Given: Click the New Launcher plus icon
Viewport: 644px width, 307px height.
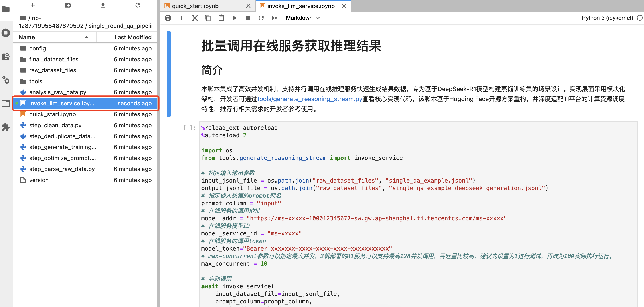Looking at the screenshot, I should coord(32,5).
